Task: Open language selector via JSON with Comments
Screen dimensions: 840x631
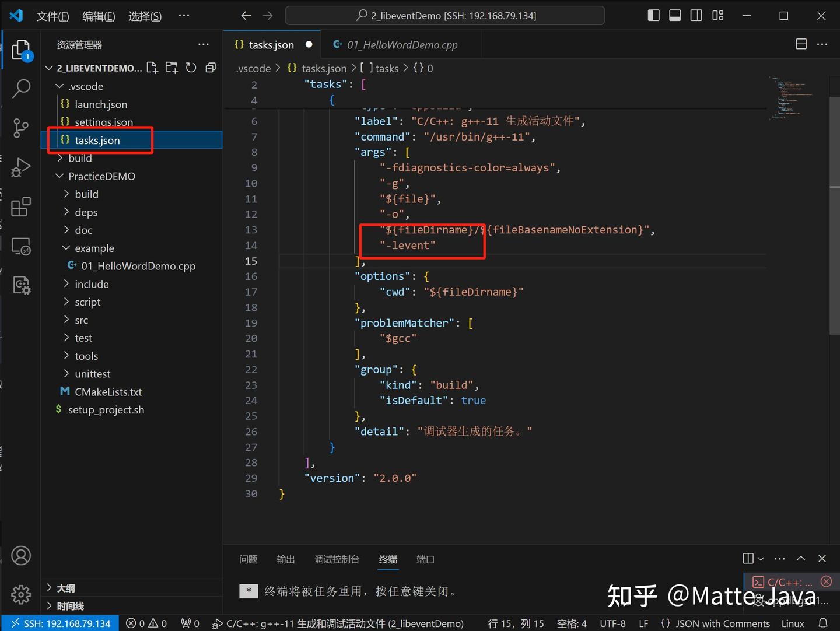Action: point(716,623)
